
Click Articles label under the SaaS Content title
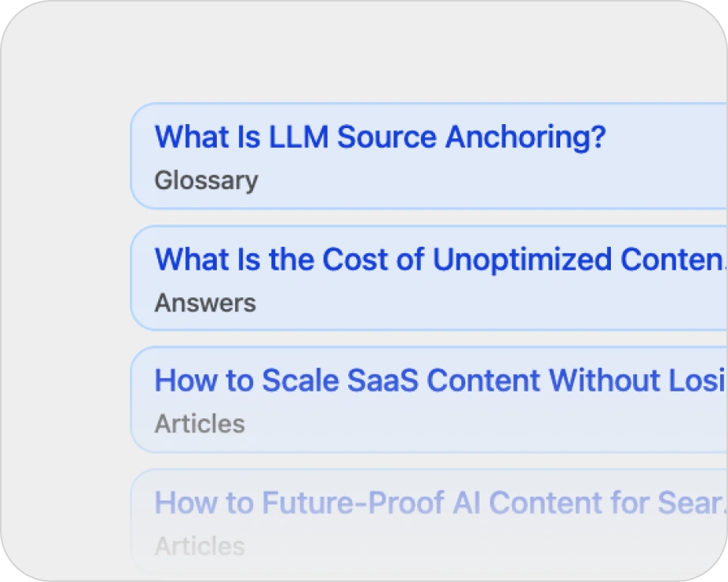coord(199,424)
